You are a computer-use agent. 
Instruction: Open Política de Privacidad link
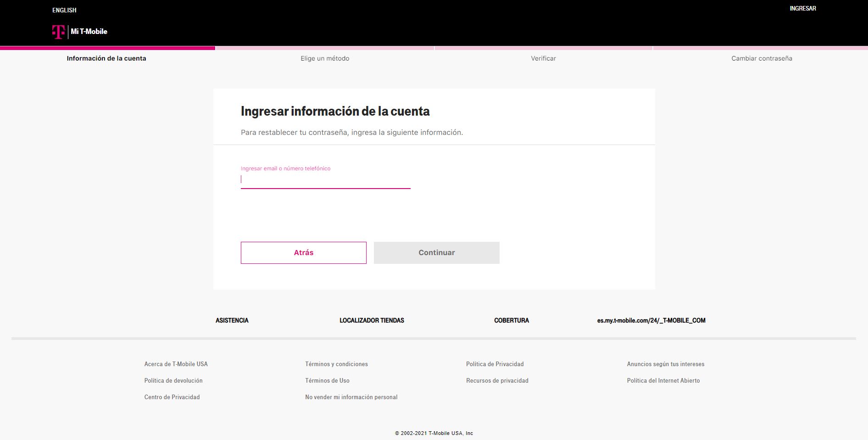[x=495, y=364]
